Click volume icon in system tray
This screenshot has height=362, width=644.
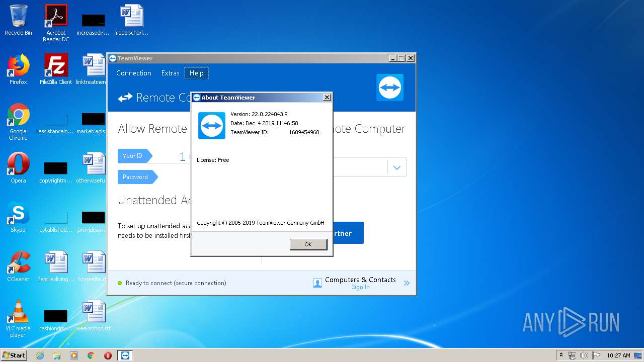pos(584,355)
